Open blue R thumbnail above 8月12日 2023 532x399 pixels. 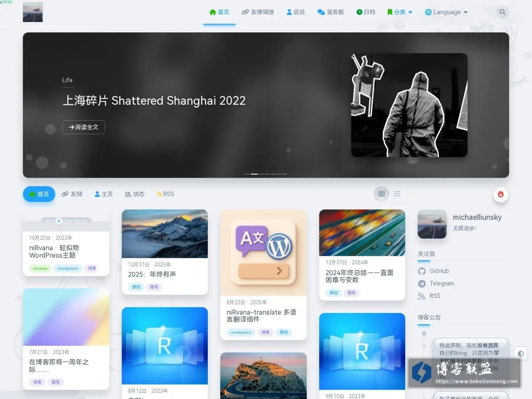(x=165, y=346)
